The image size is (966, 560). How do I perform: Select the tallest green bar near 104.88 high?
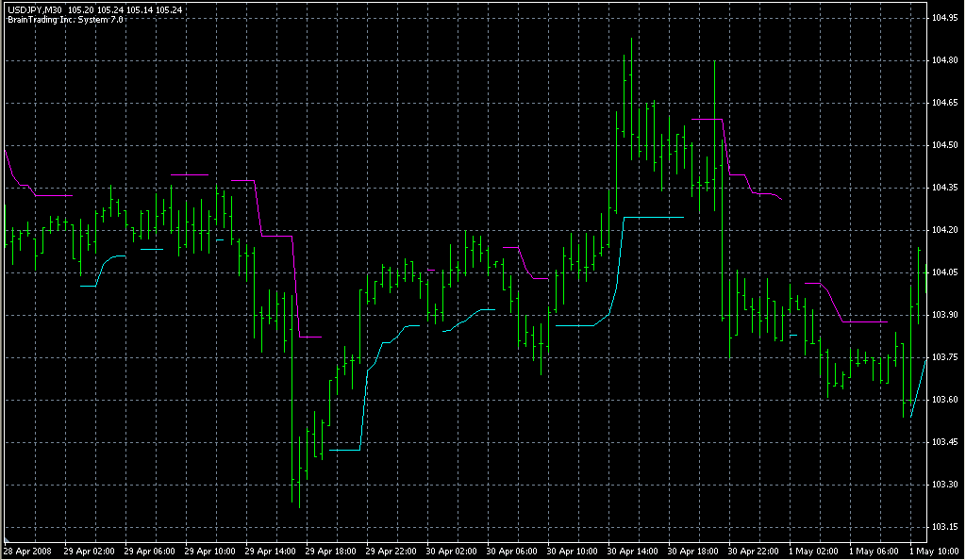tap(631, 98)
